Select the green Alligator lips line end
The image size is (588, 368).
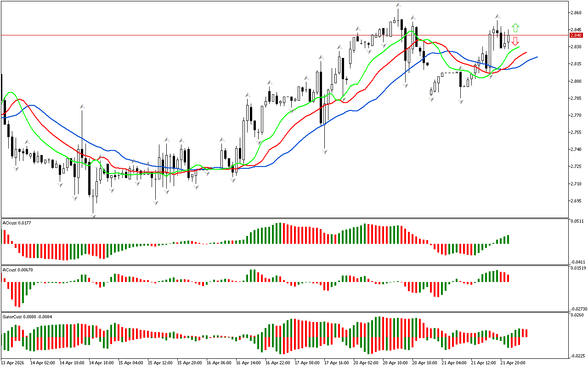pos(519,47)
